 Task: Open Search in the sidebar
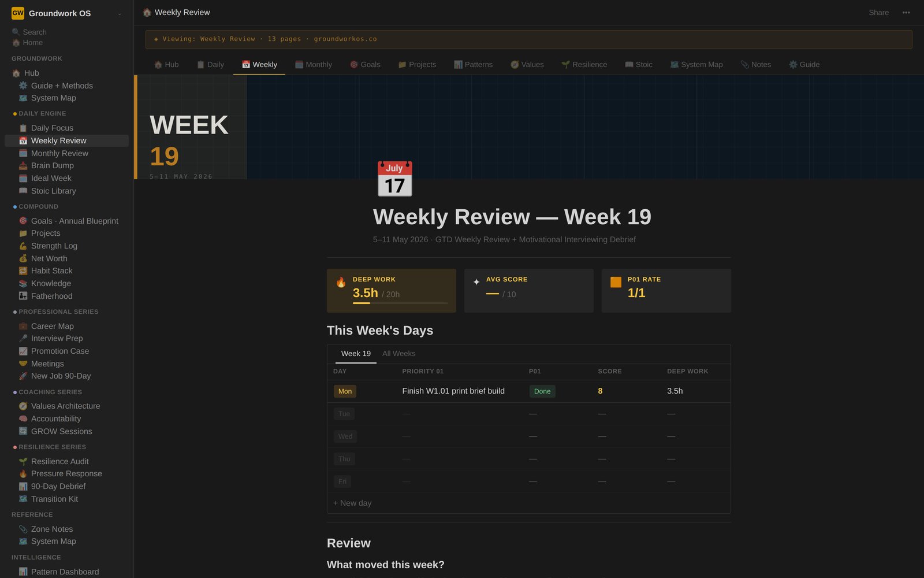(x=29, y=32)
